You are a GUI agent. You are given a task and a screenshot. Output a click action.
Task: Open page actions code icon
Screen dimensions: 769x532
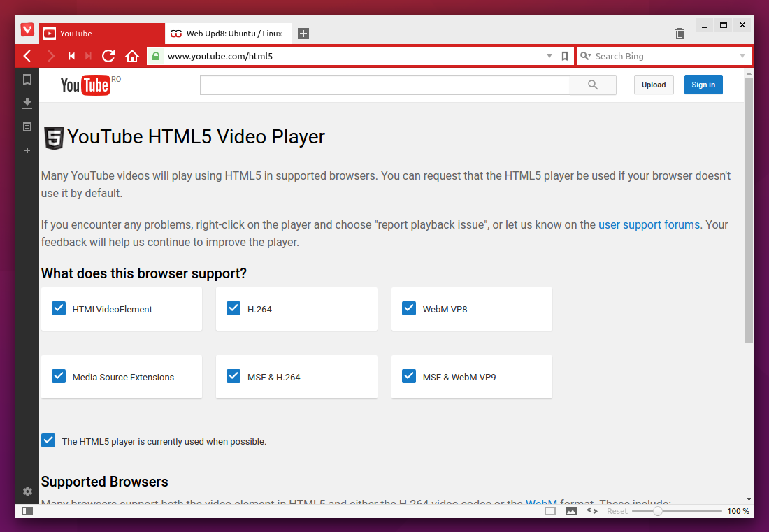(592, 511)
